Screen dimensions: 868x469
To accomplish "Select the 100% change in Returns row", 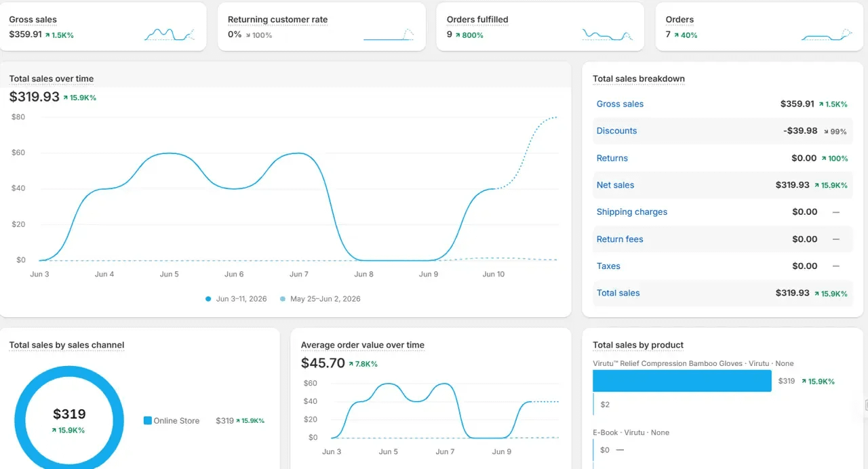I will pyautogui.click(x=834, y=159).
